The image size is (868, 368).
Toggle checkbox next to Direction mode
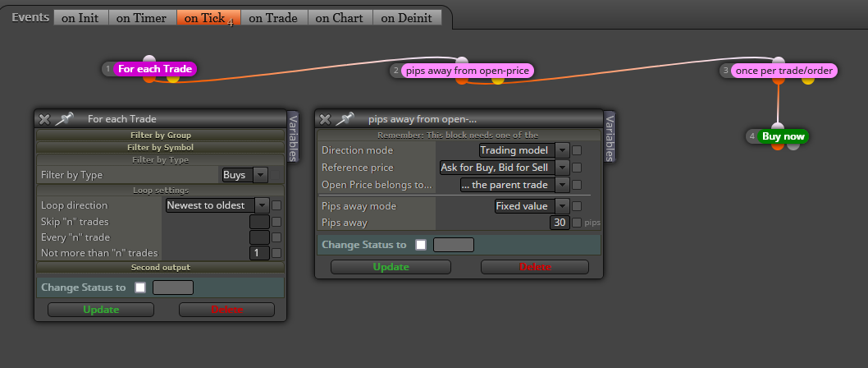pos(577,150)
